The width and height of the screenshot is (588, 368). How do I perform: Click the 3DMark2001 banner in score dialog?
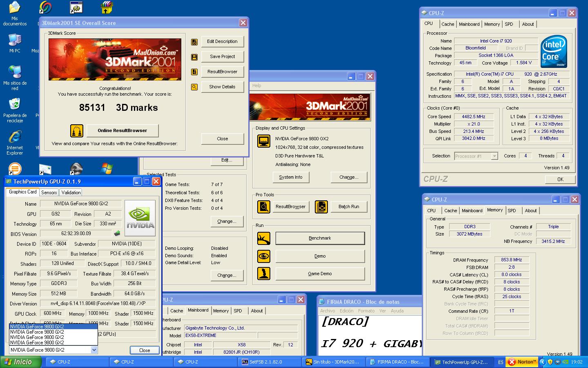(x=115, y=60)
